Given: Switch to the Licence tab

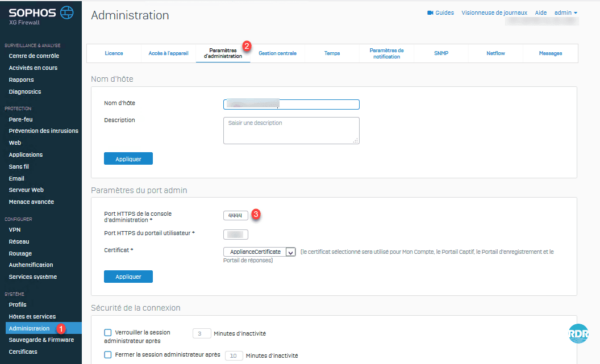Looking at the screenshot, I should [x=114, y=53].
